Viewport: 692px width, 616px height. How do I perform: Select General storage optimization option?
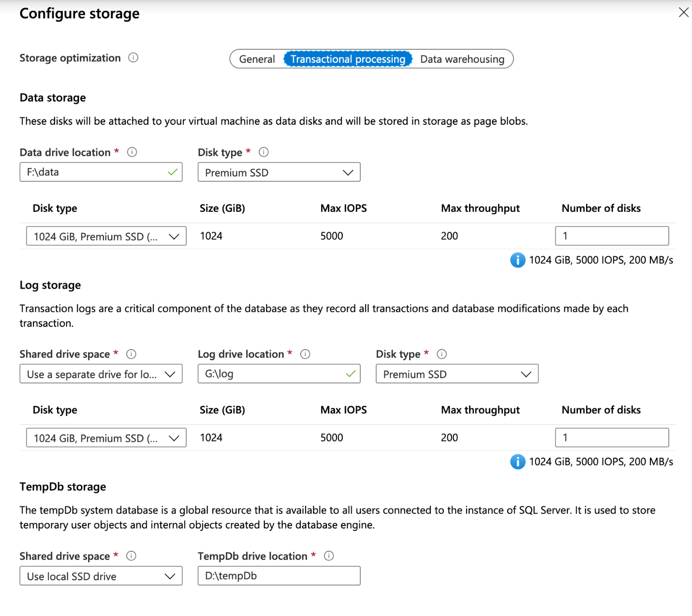pos(257,59)
